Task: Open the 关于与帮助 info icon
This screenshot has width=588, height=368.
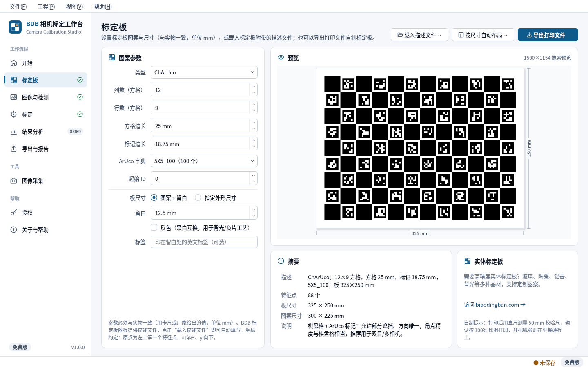Action: point(14,230)
